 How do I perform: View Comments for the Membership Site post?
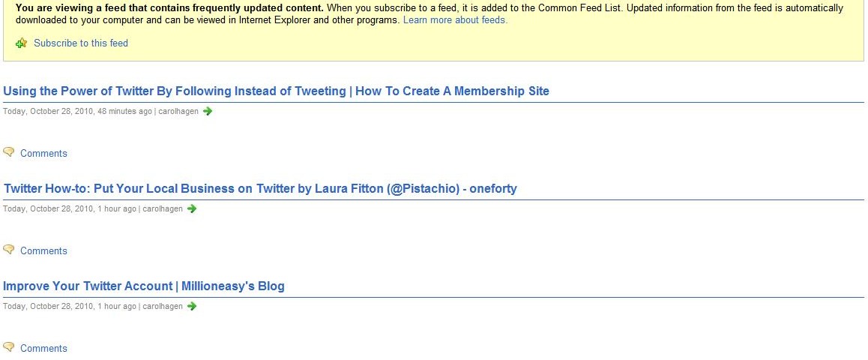pyautogui.click(x=43, y=154)
